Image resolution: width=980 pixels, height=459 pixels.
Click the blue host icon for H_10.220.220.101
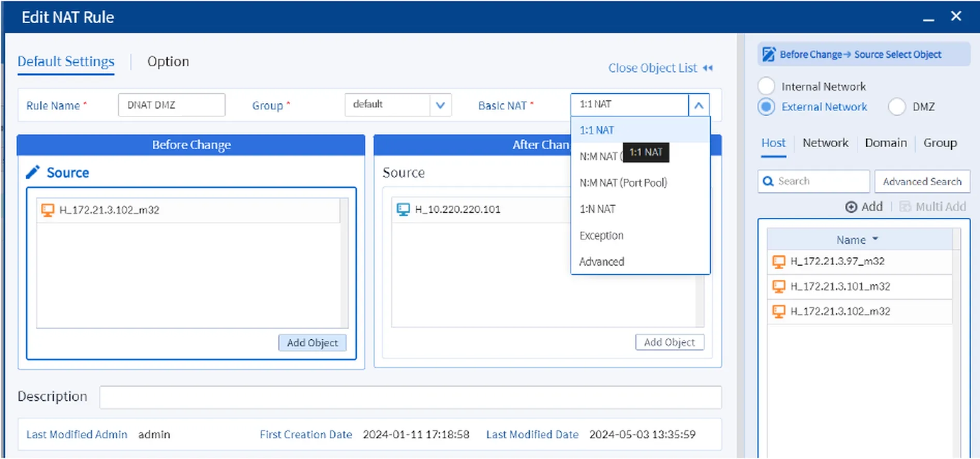point(403,209)
